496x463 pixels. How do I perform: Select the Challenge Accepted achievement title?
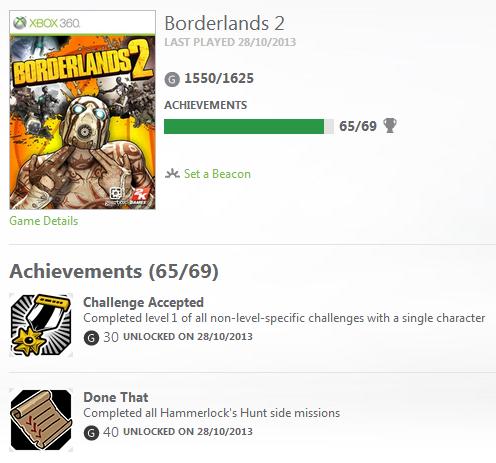click(143, 302)
